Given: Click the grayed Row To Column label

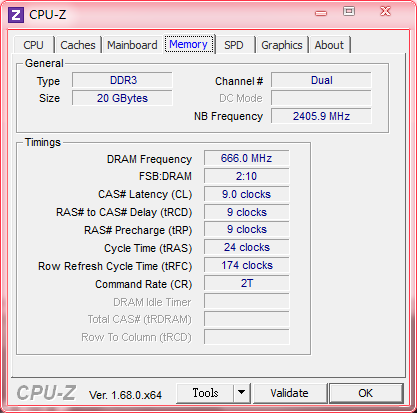Looking at the screenshot, I should [x=136, y=337].
